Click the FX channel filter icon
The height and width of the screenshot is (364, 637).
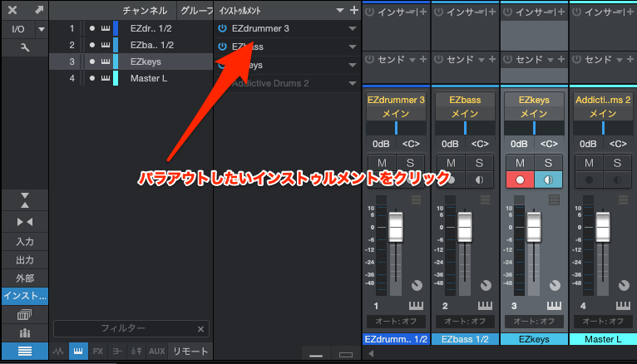[x=98, y=352]
